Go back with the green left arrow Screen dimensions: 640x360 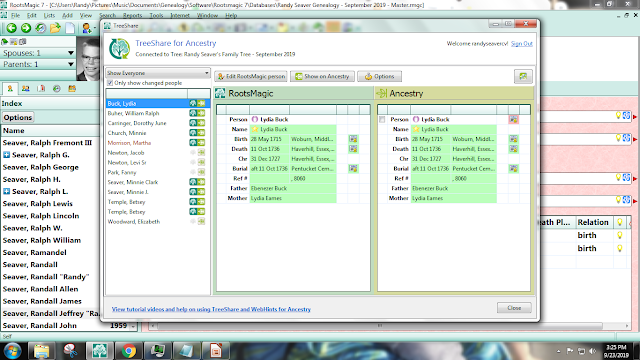pyautogui.click(x=11, y=28)
